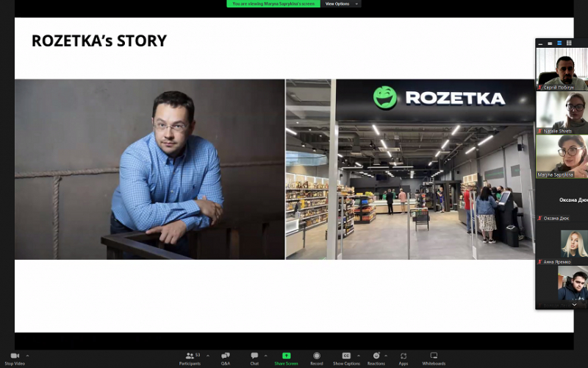
Task: Toggle Show Captions
Action: pos(346,358)
